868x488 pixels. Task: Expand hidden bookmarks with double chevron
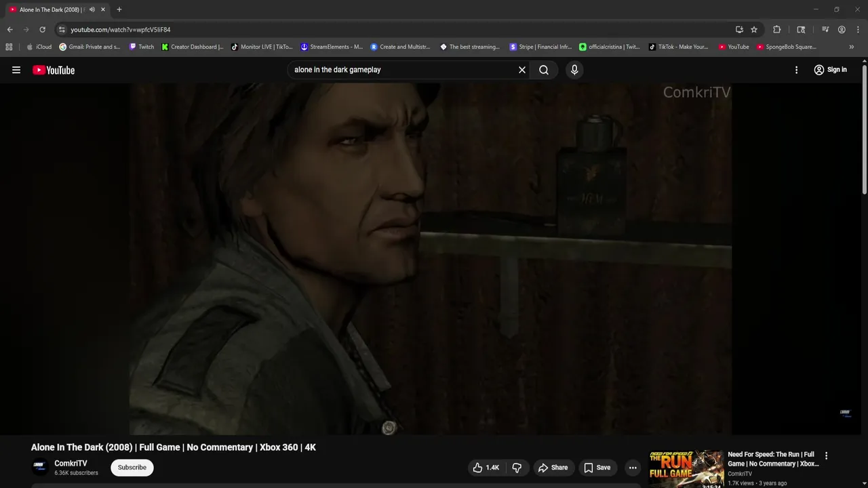tap(852, 47)
